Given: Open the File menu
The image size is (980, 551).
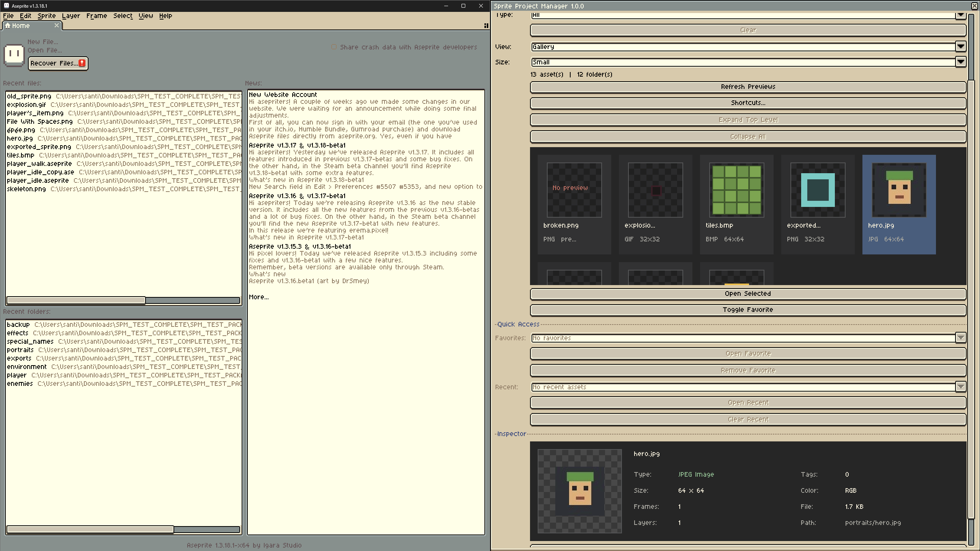Looking at the screenshot, I should [8, 16].
